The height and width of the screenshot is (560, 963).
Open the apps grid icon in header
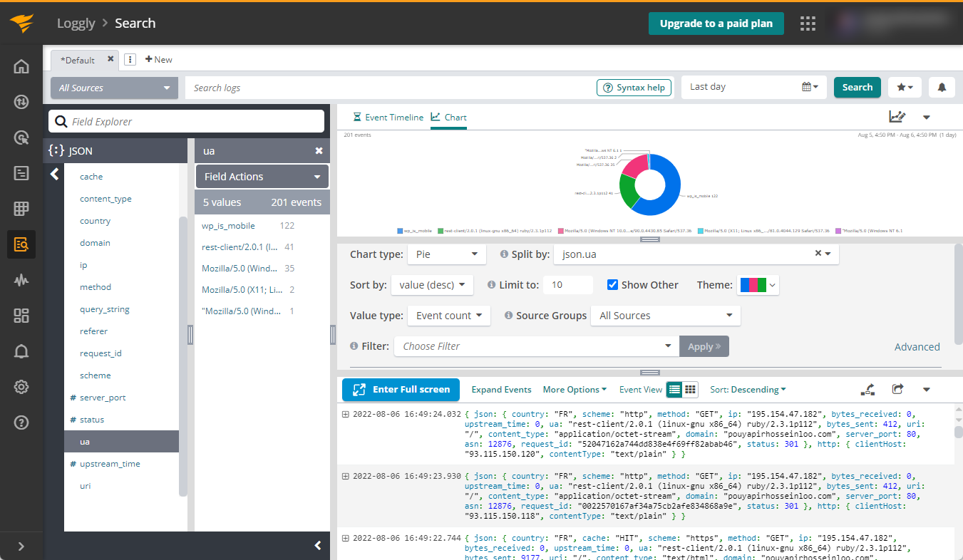[808, 24]
